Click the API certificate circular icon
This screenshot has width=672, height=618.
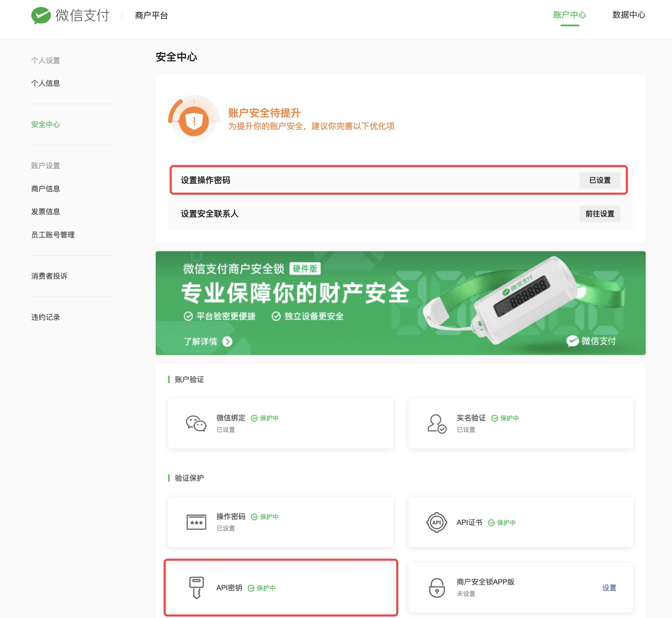point(437,522)
